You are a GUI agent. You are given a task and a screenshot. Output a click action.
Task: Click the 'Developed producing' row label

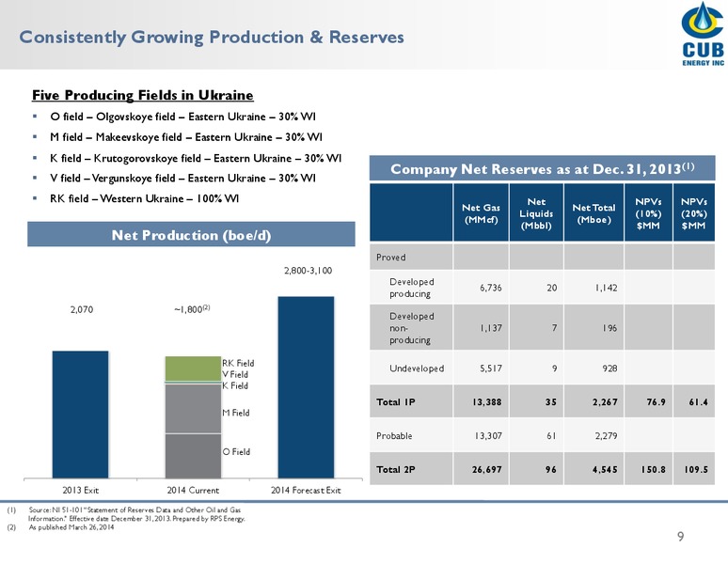pos(412,288)
